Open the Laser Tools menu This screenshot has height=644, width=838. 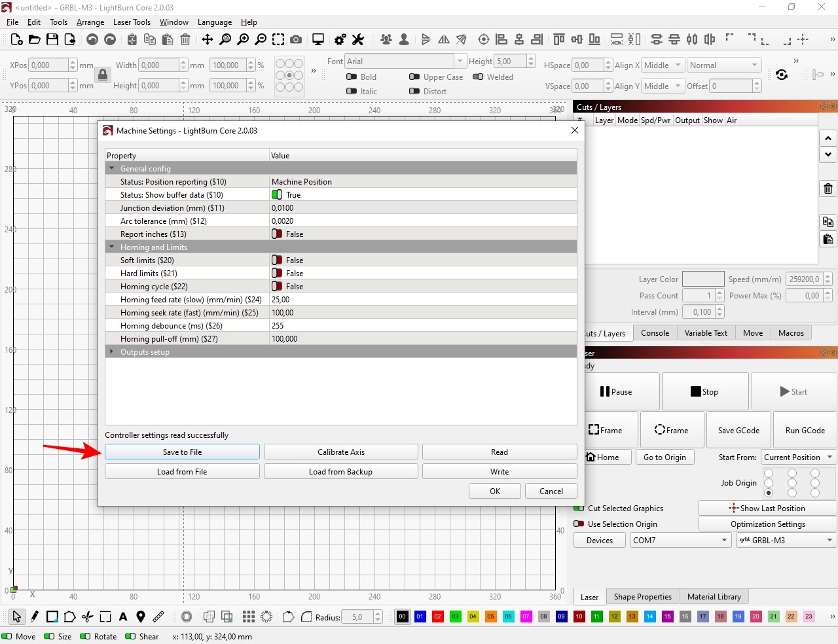coord(132,22)
